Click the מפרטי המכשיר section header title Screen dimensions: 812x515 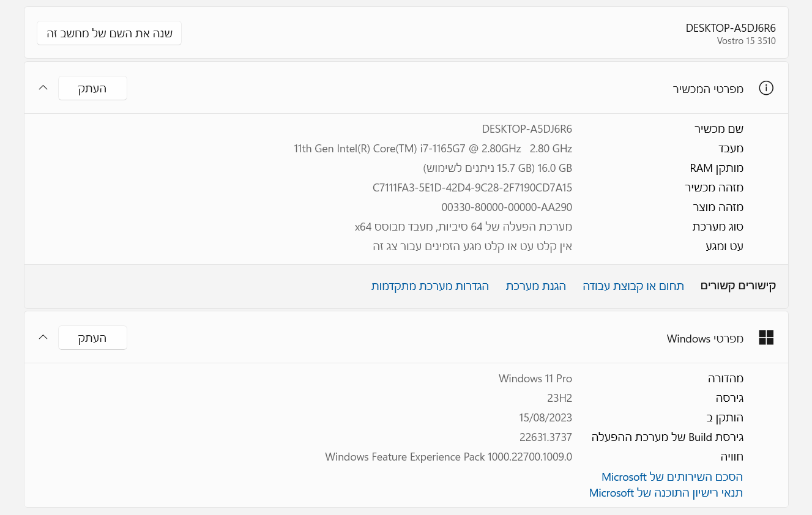[x=708, y=89]
